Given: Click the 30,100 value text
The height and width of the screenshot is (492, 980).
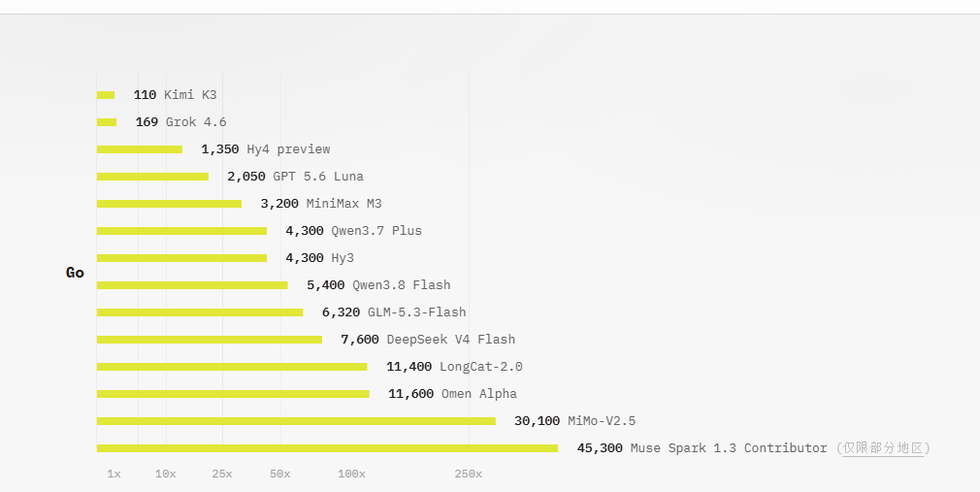Looking at the screenshot, I should tap(537, 421).
